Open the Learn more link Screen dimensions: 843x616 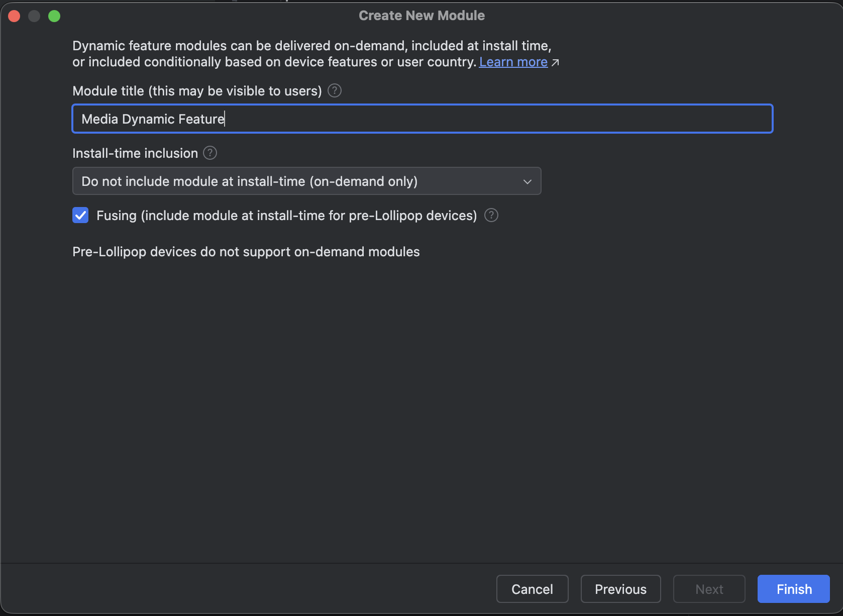click(x=513, y=62)
